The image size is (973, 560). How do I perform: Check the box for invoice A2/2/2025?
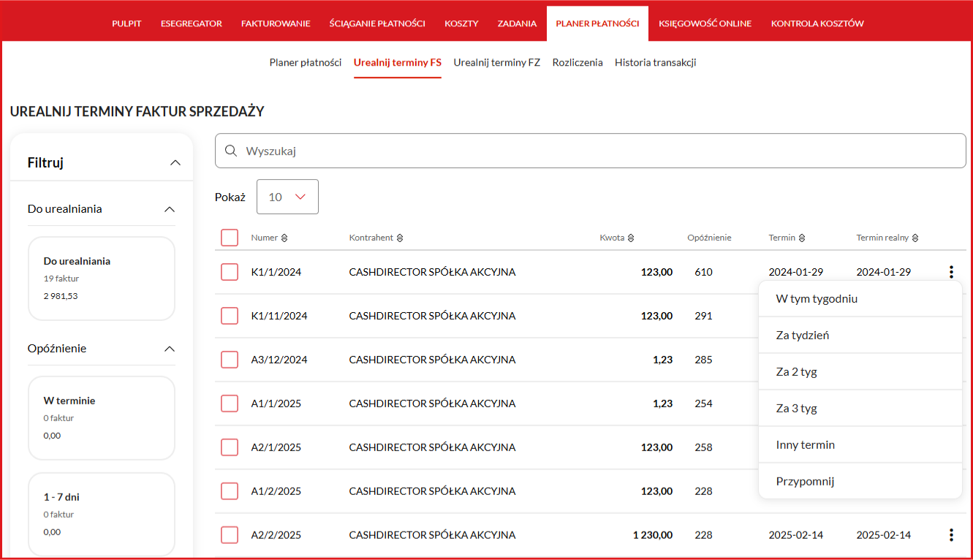(230, 535)
